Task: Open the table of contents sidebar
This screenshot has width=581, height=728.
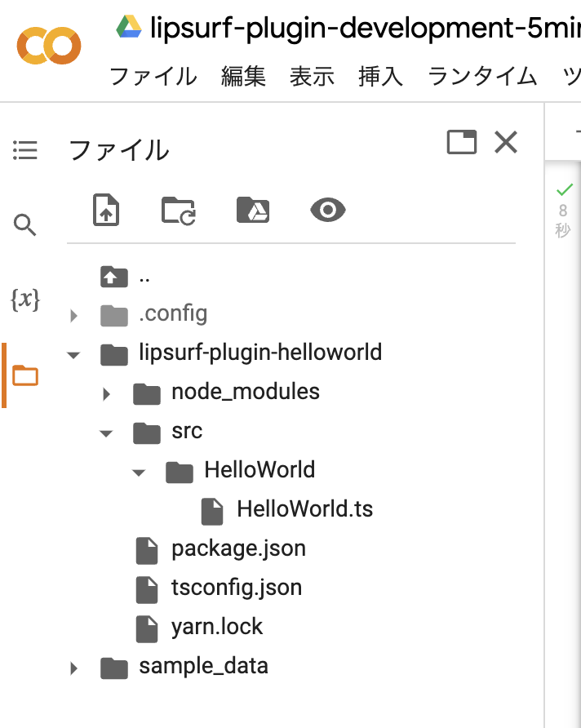Action: (24, 150)
